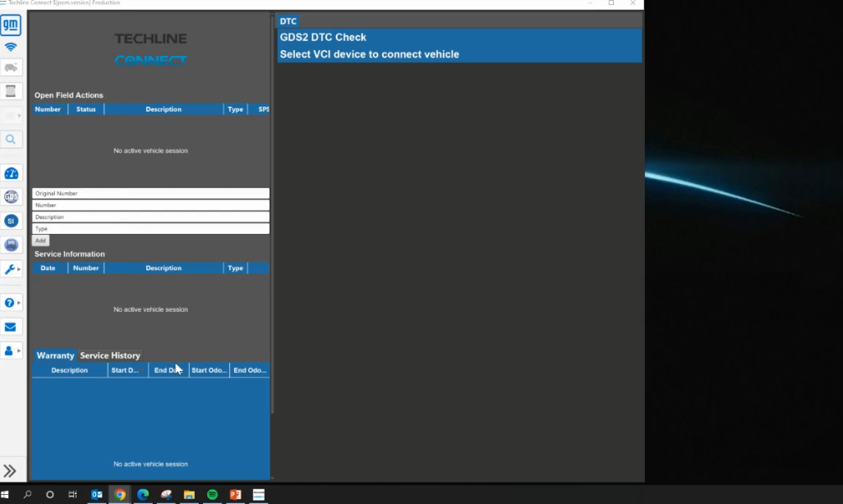Click the Start Odo... column header
The height and width of the screenshot is (504, 843).
[210, 370]
